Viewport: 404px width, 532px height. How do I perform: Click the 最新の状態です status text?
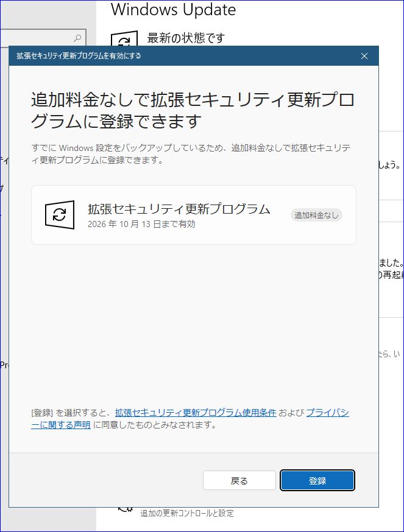coord(186,38)
